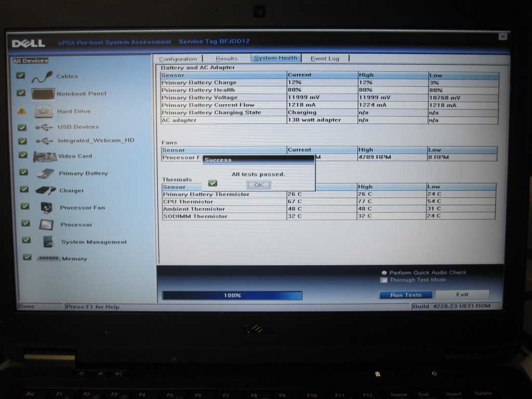Select the Notebook Panel icon
532x399 pixels.
pos(43,94)
